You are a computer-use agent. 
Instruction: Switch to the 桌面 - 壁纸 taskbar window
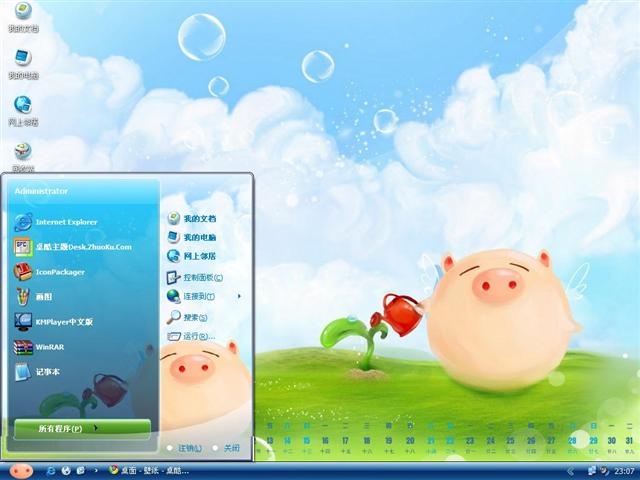(x=149, y=471)
